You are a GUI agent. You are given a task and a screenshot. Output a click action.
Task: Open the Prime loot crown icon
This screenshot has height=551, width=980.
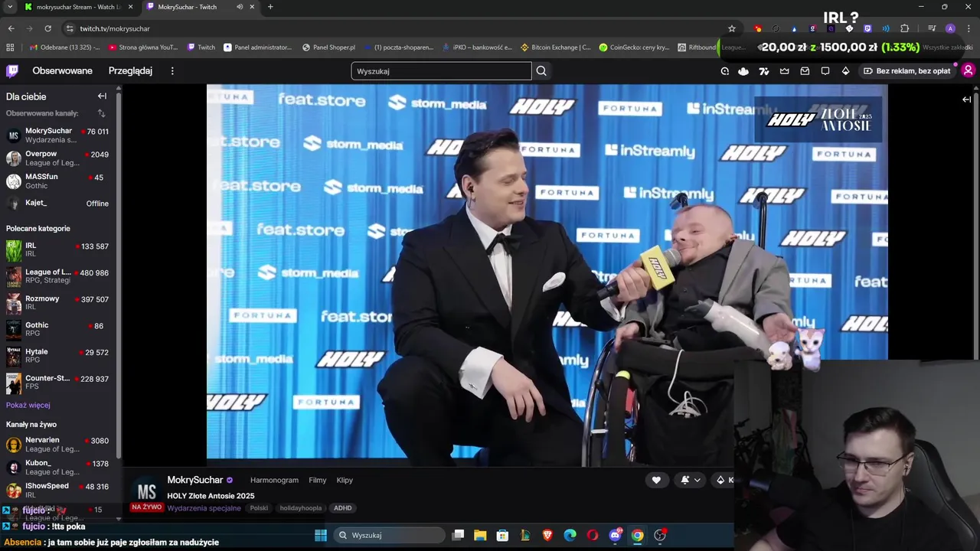pos(785,71)
